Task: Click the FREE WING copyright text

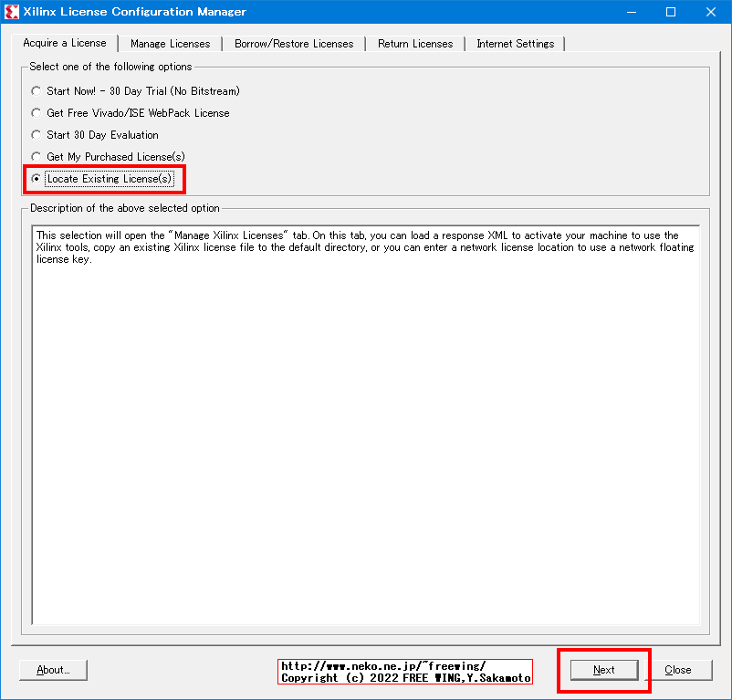Action: point(404,677)
